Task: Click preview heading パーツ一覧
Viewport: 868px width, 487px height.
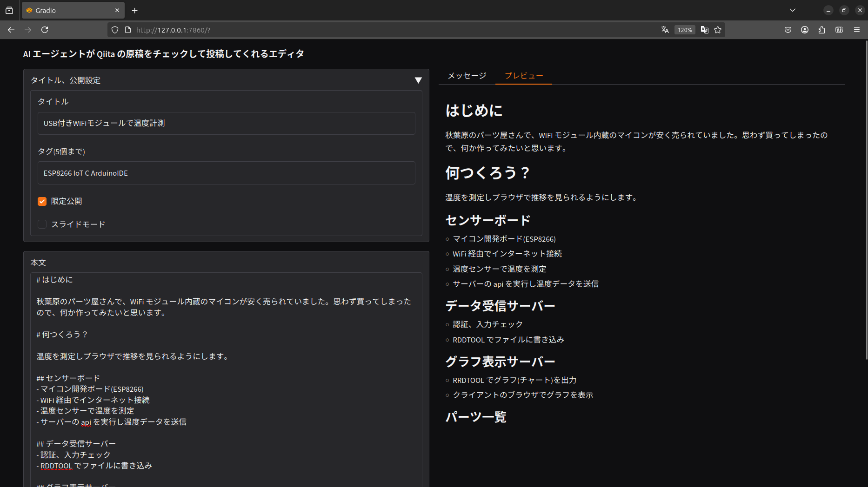Action: (475, 417)
